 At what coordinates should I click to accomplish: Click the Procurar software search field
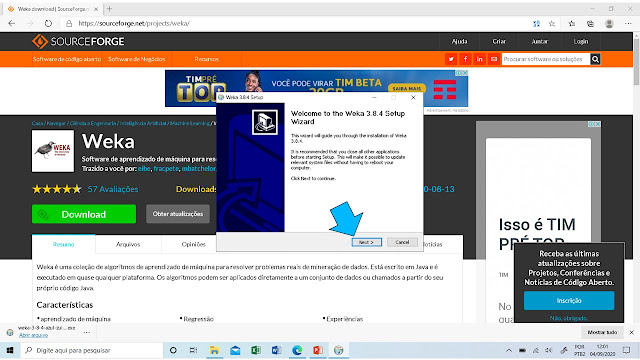[x=546, y=59]
